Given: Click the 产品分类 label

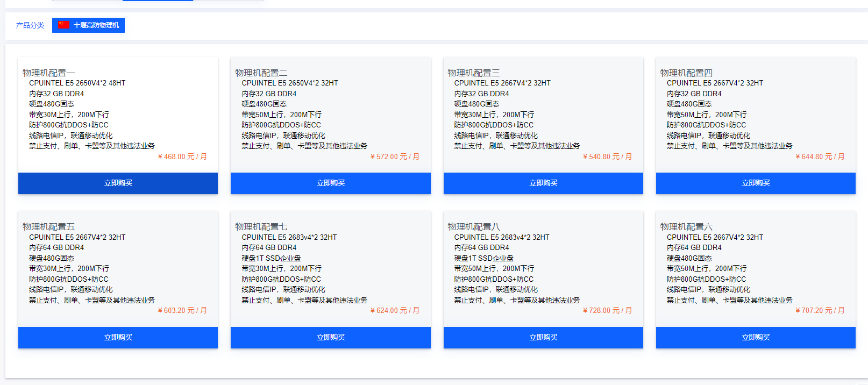Looking at the screenshot, I should (30, 25).
